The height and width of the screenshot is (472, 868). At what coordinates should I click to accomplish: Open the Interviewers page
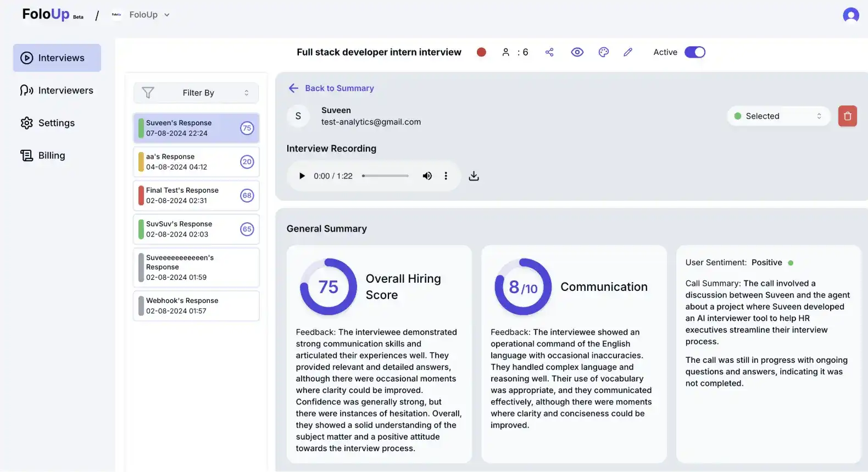(57, 91)
